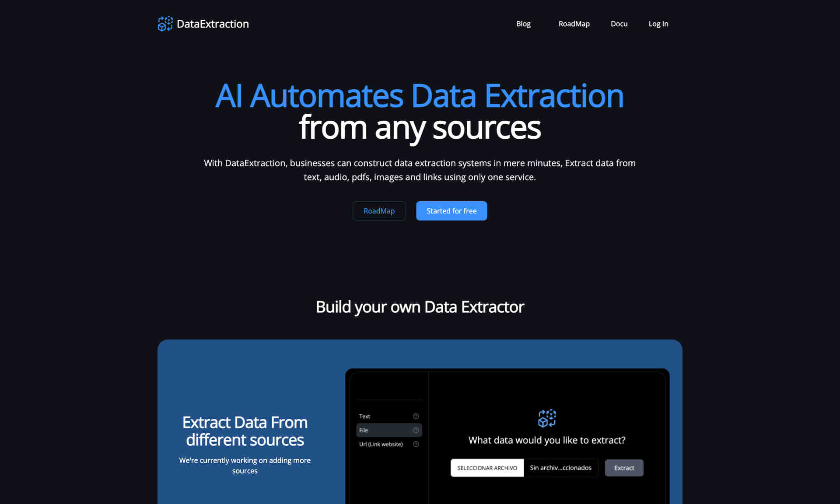
Task: Click the 'Started for free' button
Action: [451, 210]
